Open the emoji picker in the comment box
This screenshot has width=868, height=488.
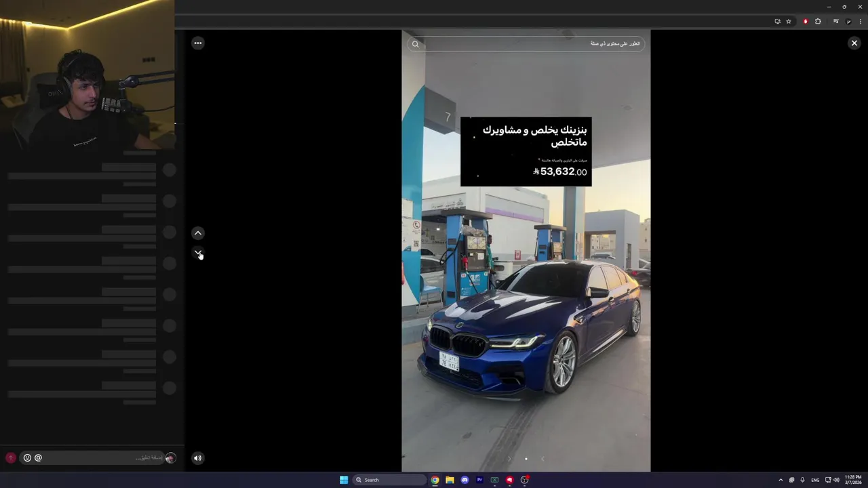click(x=27, y=457)
